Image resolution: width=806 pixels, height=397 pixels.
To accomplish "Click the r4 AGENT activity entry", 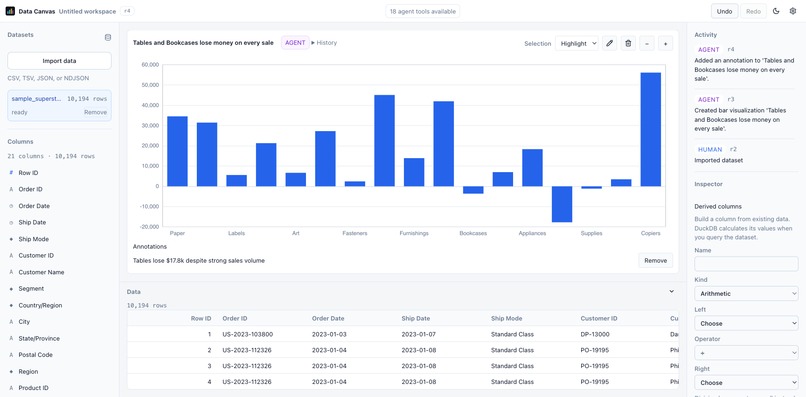I will click(x=746, y=64).
